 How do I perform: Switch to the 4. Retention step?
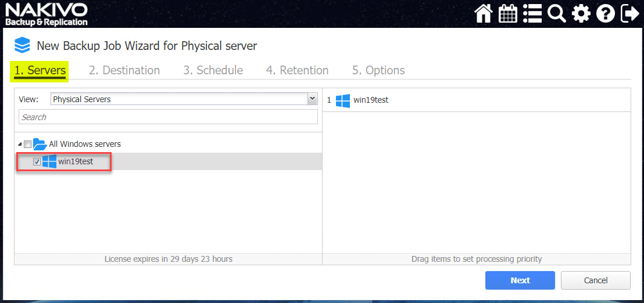point(298,70)
